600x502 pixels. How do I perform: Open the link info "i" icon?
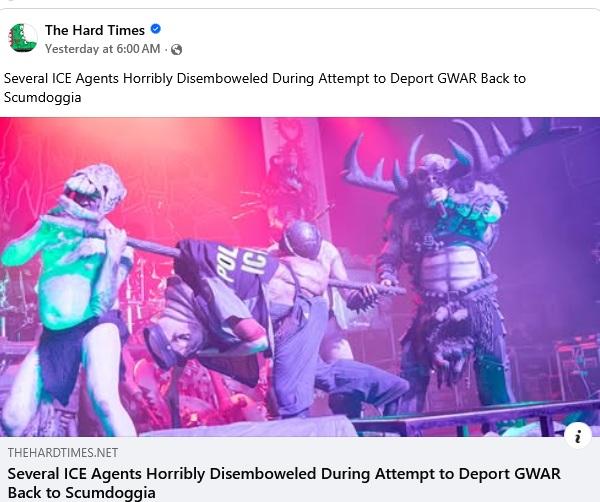coord(578,435)
